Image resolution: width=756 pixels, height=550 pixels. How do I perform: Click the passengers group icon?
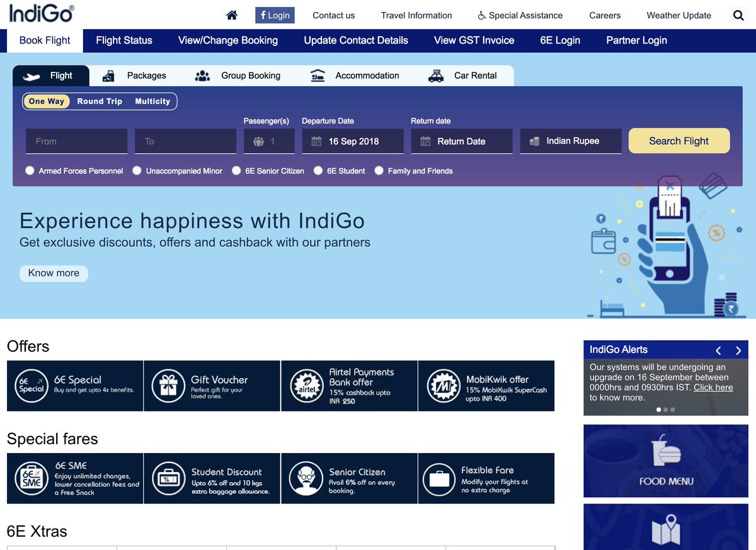(x=258, y=142)
